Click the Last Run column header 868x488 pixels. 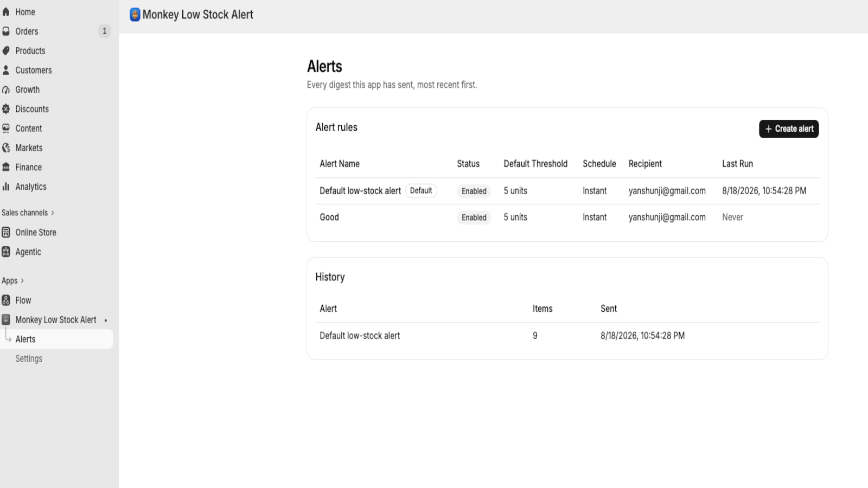click(737, 164)
